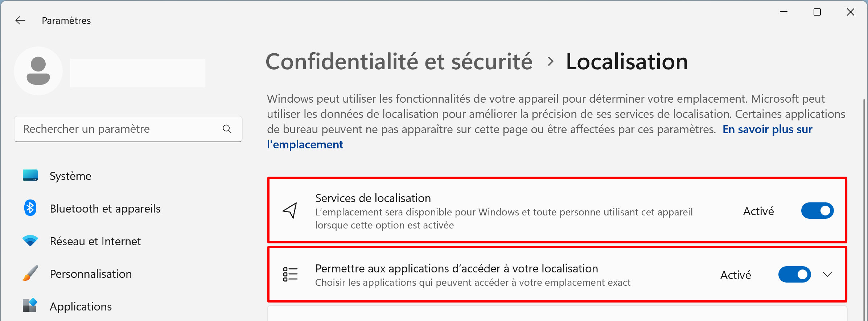This screenshot has height=321, width=868.
Task: Open 'En savoir plus sur l'emplacement' link
Action: [x=540, y=137]
